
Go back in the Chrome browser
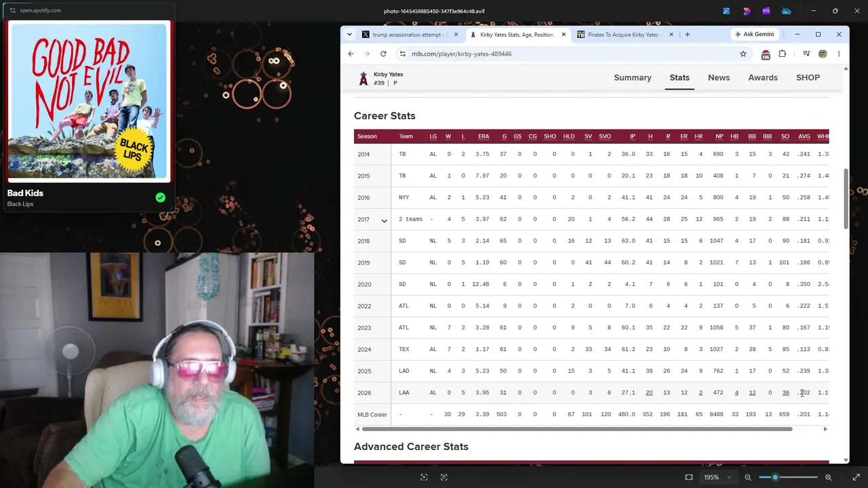(351, 54)
